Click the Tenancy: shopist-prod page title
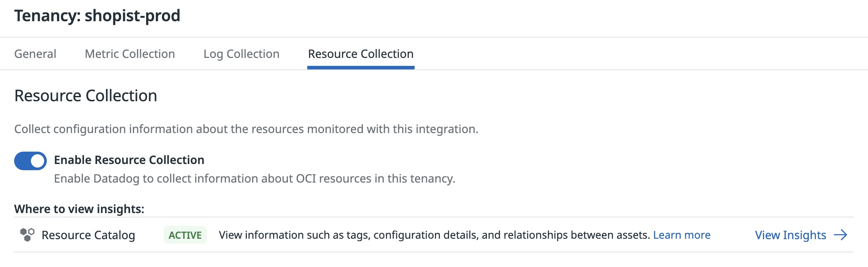Image resolution: width=868 pixels, height=267 pixels. 97,16
